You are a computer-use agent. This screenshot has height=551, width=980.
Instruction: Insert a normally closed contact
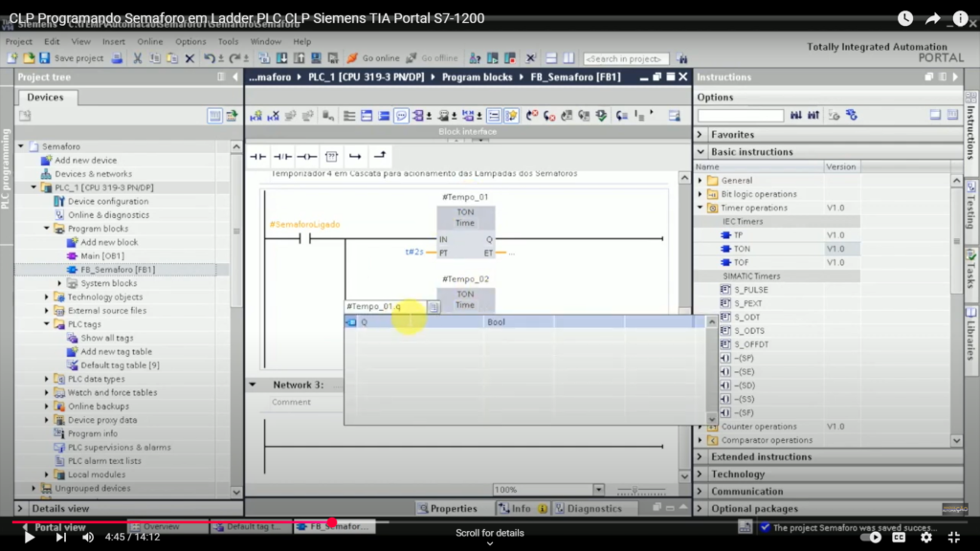[282, 157]
